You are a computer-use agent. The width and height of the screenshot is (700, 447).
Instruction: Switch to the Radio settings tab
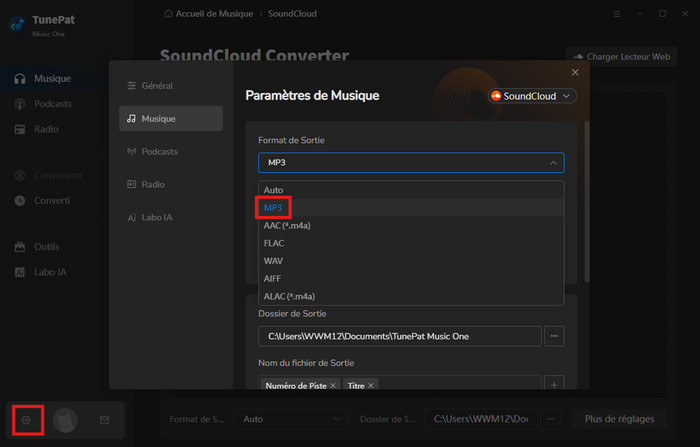(x=171, y=184)
